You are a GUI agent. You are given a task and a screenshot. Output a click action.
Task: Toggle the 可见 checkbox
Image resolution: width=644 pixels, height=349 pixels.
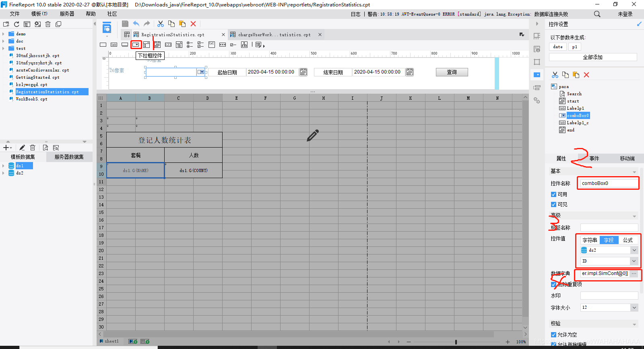553,204
